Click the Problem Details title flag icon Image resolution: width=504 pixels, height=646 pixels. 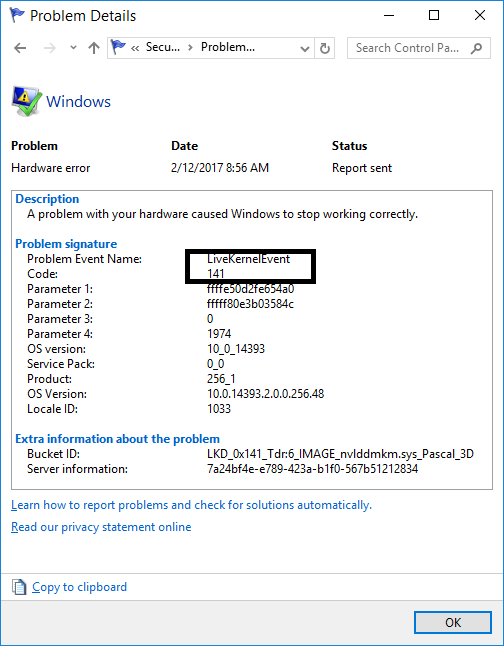pyautogui.click(x=17, y=15)
